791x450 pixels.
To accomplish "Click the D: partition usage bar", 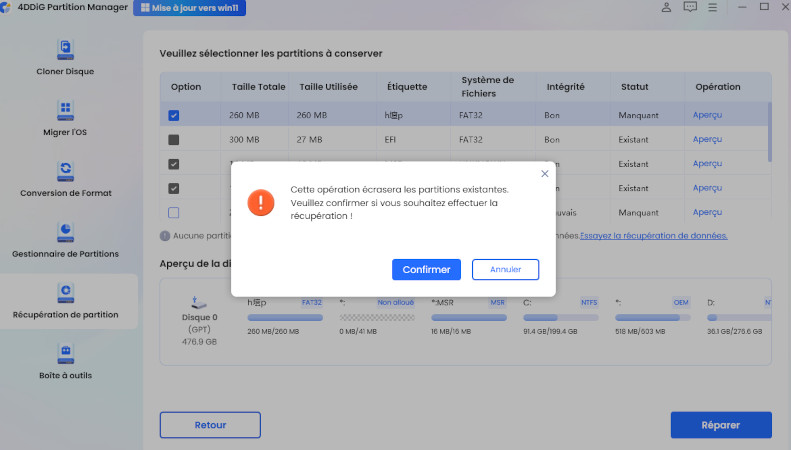I will point(739,318).
